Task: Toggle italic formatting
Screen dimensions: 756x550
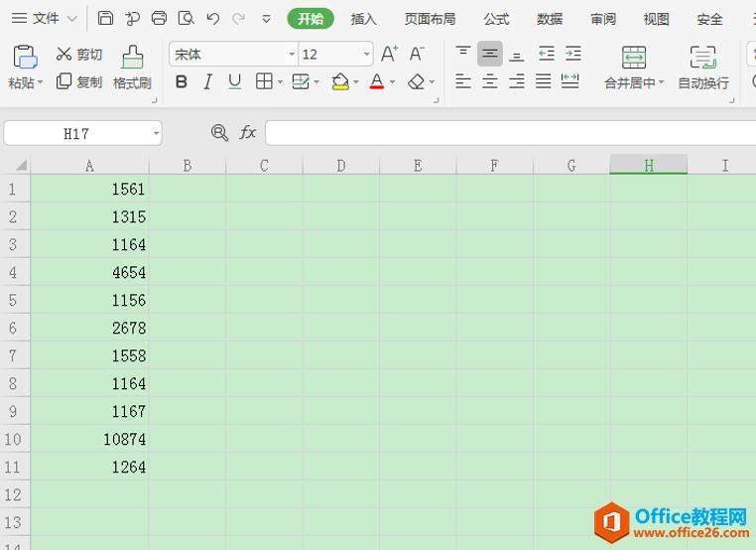Action: [x=207, y=81]
